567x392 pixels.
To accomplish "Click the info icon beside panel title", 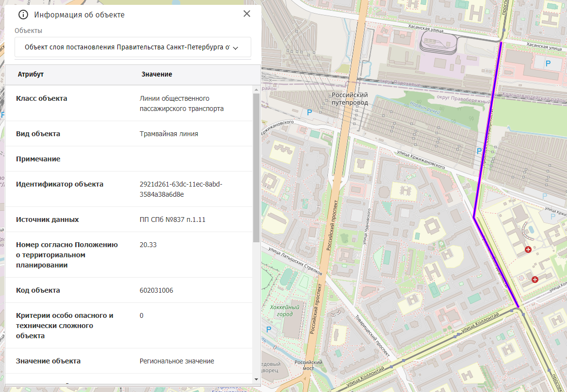I will pos(23,15).
